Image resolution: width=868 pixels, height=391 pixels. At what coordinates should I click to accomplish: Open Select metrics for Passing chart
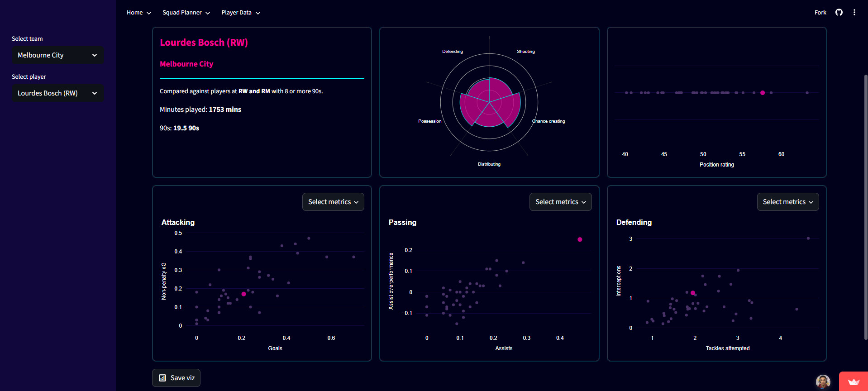click(560, 202)
